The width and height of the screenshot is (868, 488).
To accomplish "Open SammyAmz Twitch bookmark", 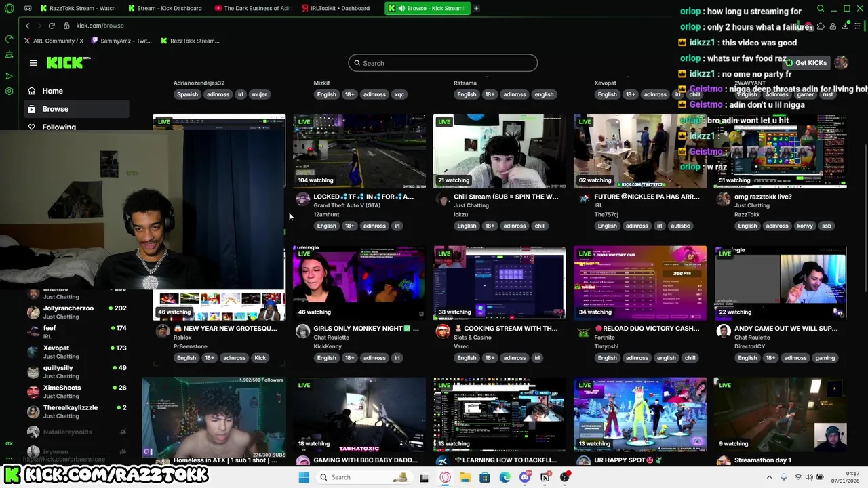I will click(x=121, y=41).
